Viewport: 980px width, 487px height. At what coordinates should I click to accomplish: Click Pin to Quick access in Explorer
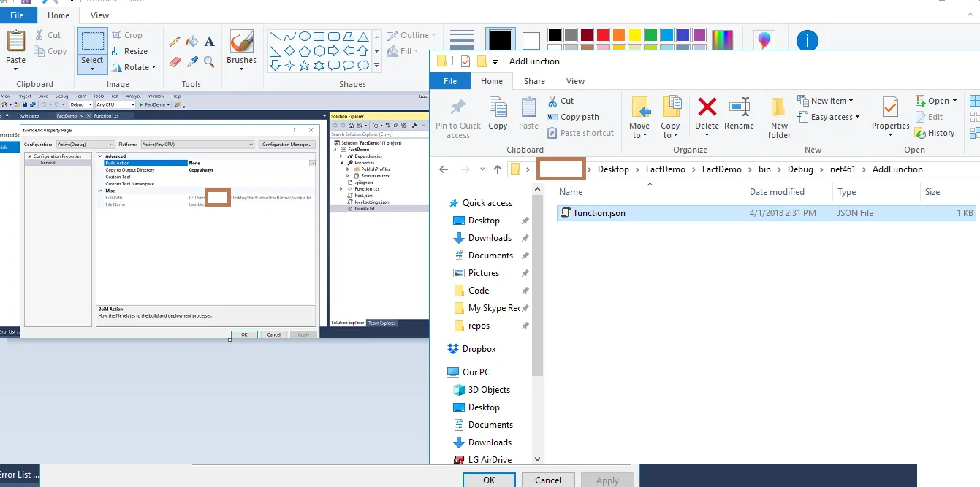point(458,118)
